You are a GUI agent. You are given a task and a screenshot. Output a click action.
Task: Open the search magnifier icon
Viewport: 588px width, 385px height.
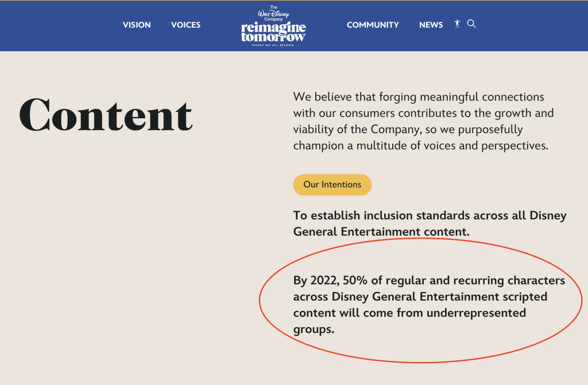point(471,24)
